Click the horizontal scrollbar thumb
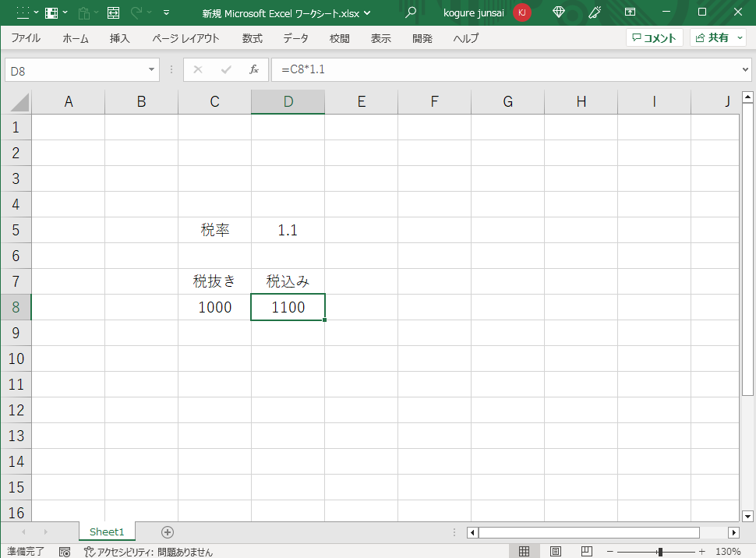This screenshot has height=558, width=756. pyautogui.click(x=588, y=532)
